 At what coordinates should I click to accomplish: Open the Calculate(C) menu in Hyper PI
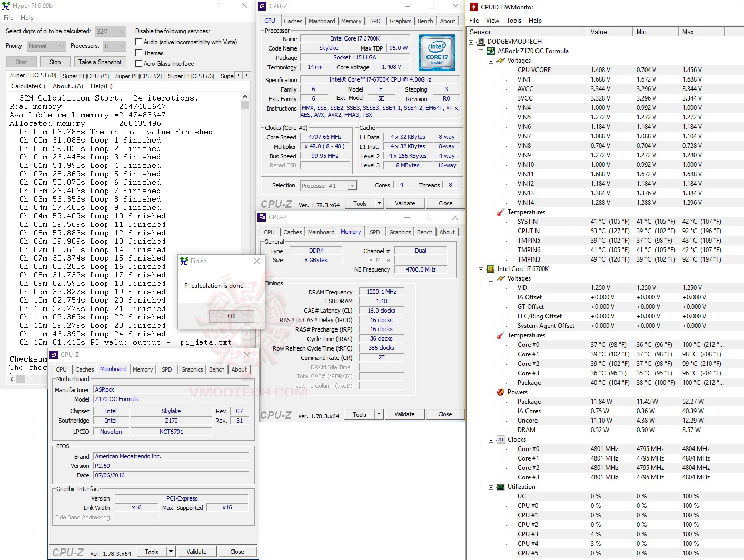click(28, 86)
